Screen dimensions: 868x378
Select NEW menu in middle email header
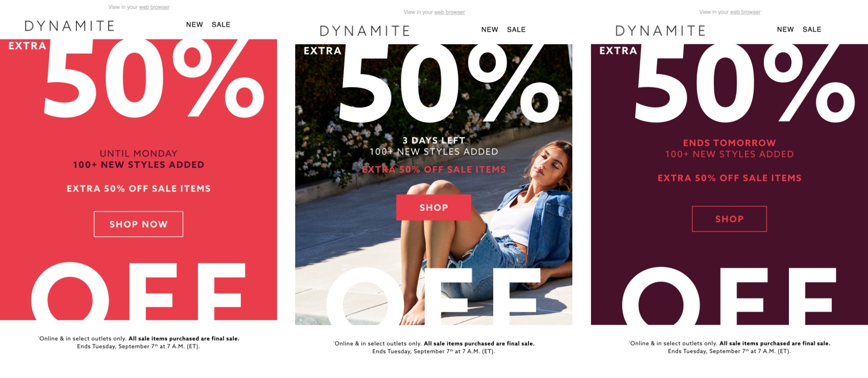pyautogui.click(x=490, y=30)
